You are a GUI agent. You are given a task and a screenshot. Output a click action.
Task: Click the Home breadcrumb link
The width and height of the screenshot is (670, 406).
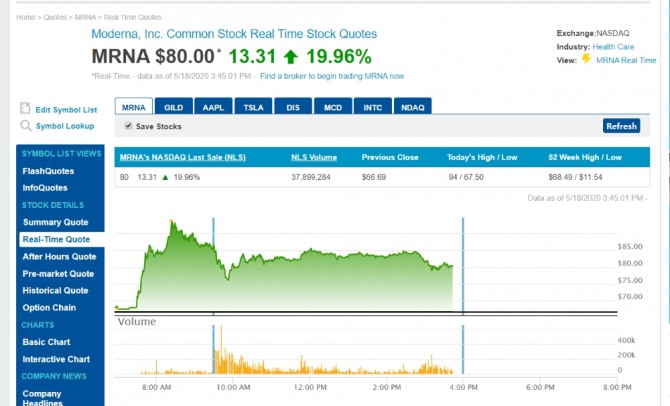point(26,17)
